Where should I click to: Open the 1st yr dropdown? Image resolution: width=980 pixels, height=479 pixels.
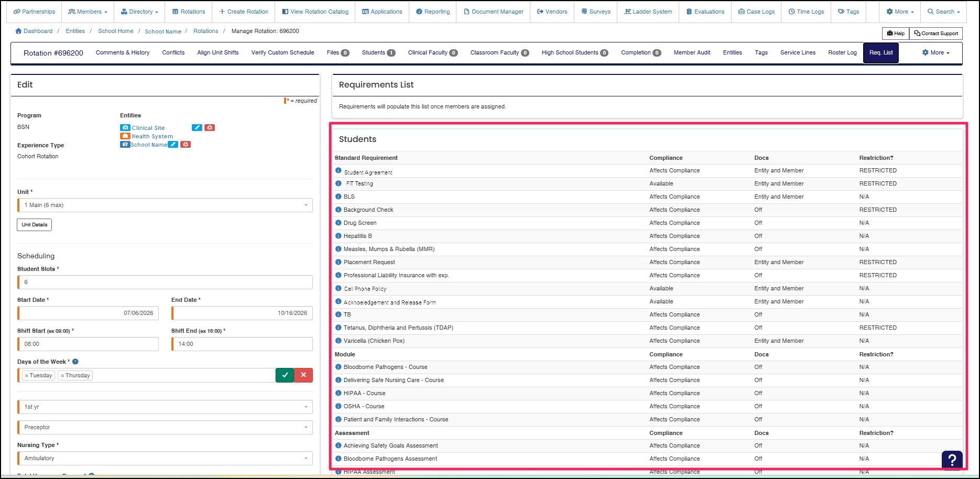click(x=165, y=407)
